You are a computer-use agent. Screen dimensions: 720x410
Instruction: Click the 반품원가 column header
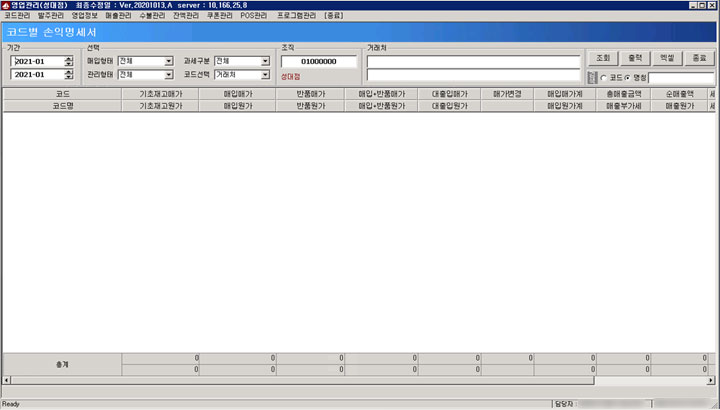point(311,106)
